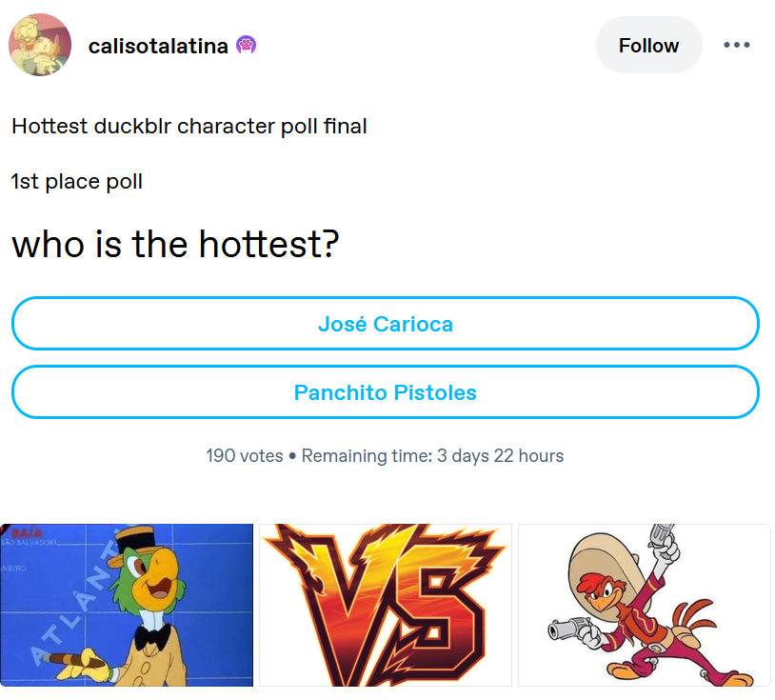This screenshot has width=775, height=700.
Task: Click the 'Hottest duckblr character poll final' text
Action: click(189, 126)
